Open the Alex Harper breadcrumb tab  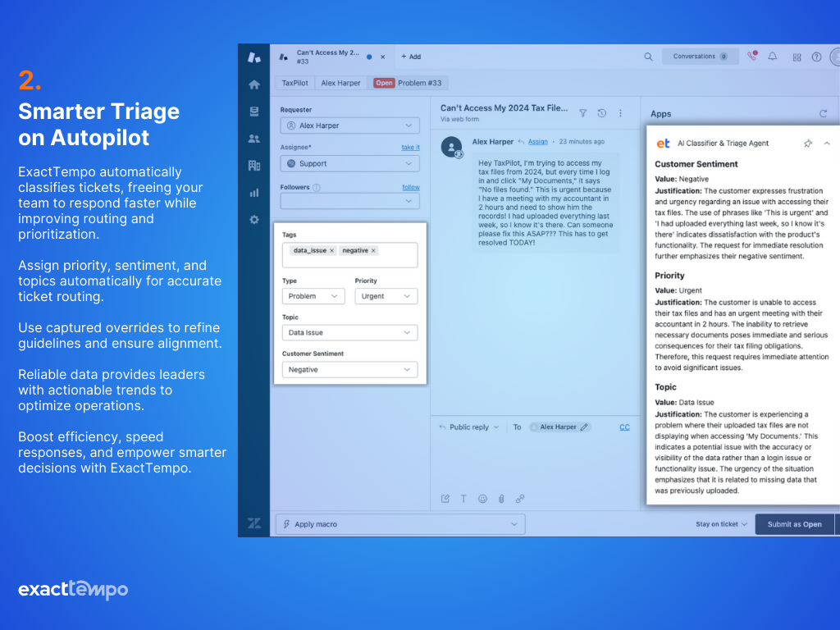[x=340, y=83]
